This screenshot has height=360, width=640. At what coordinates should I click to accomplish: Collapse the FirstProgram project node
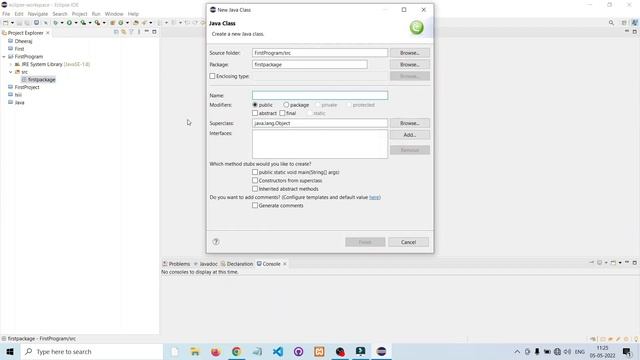4,57
